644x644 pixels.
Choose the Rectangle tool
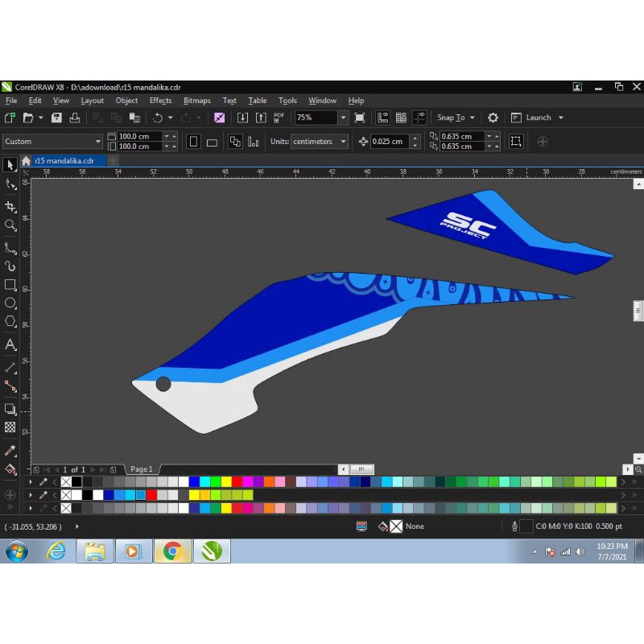[x=10, y=285]
